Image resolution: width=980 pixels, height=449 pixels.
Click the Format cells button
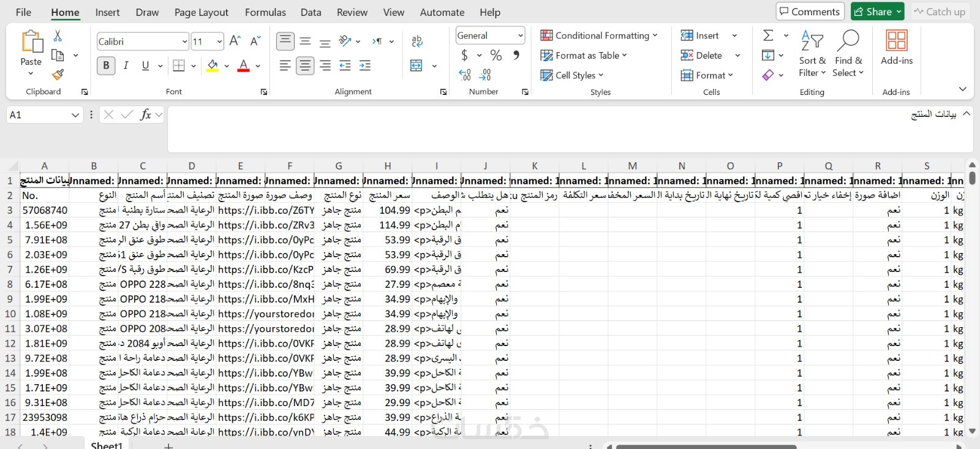pyautogui.click(x=707, y=75)
